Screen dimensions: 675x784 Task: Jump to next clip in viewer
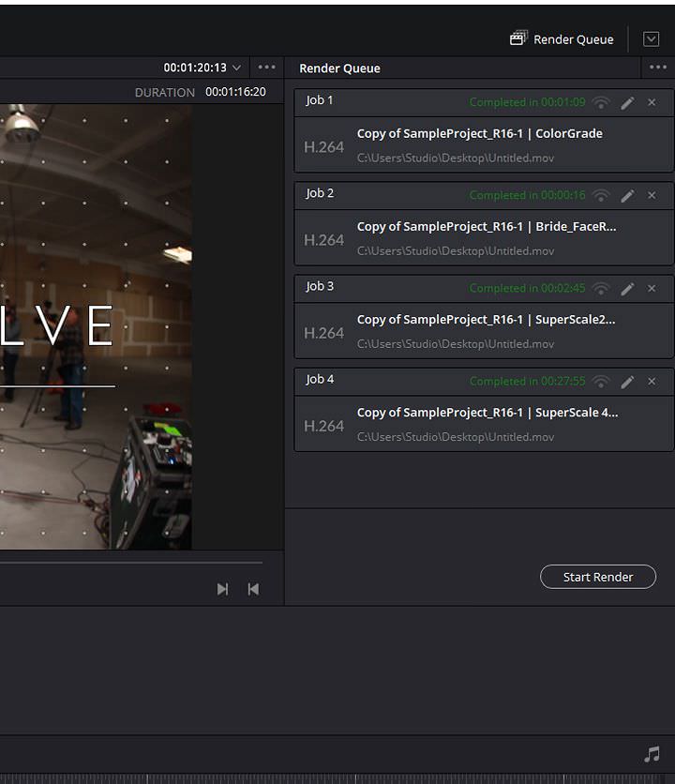(x=222, y=589)
